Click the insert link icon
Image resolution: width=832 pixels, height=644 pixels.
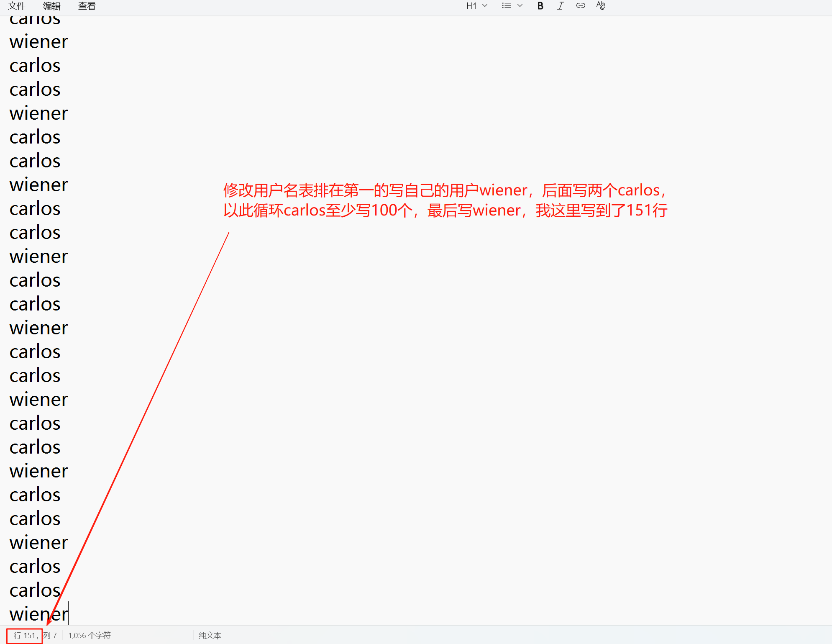(580, 6)
